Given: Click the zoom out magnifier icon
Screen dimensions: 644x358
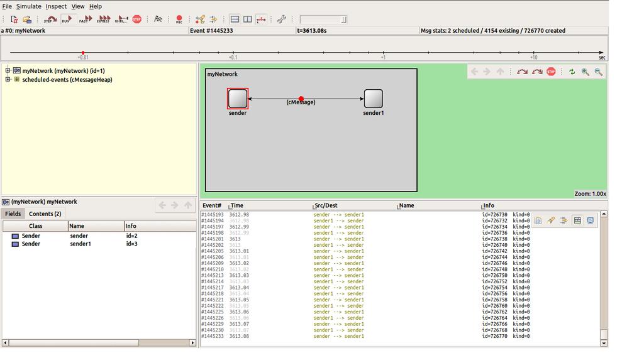Looking at the screenshot, I should (599, 72).
